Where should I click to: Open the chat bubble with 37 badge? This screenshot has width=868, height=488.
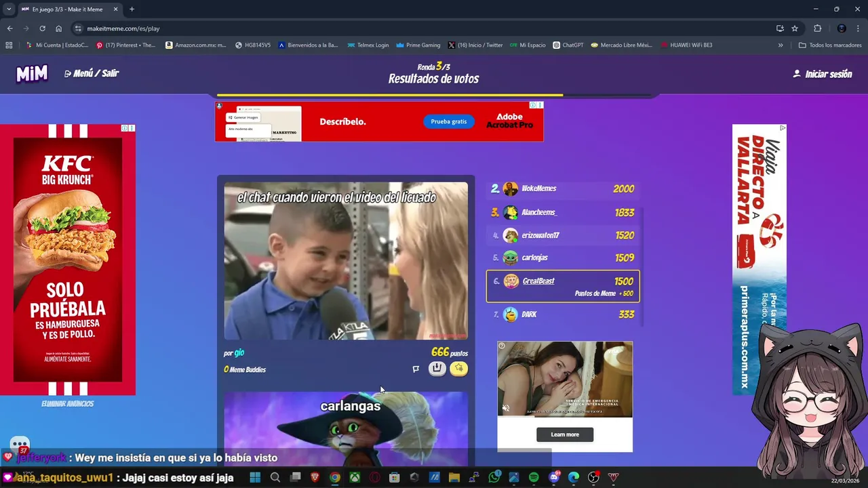(20, 445)
